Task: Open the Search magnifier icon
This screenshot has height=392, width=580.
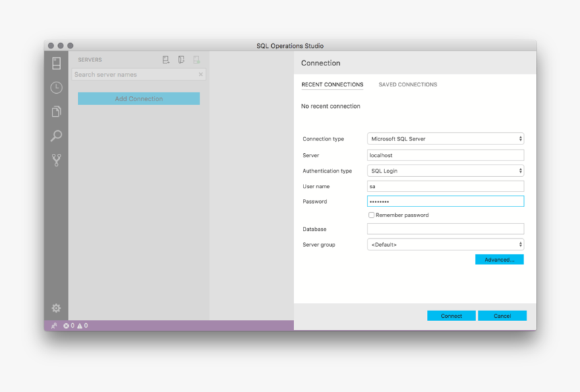Action: coord(56,136)
